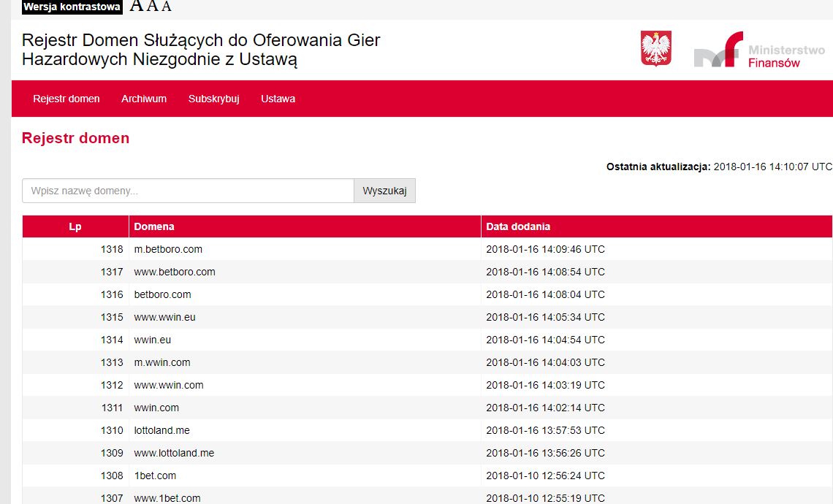Select the betboro.com row 1316 domain
This screenshot has height=504, width=833.
coord(162,294)
